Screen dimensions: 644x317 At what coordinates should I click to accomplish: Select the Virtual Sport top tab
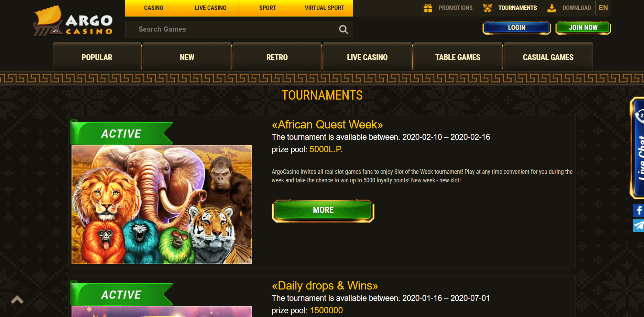pyautogui.click(x=324, y=8)
